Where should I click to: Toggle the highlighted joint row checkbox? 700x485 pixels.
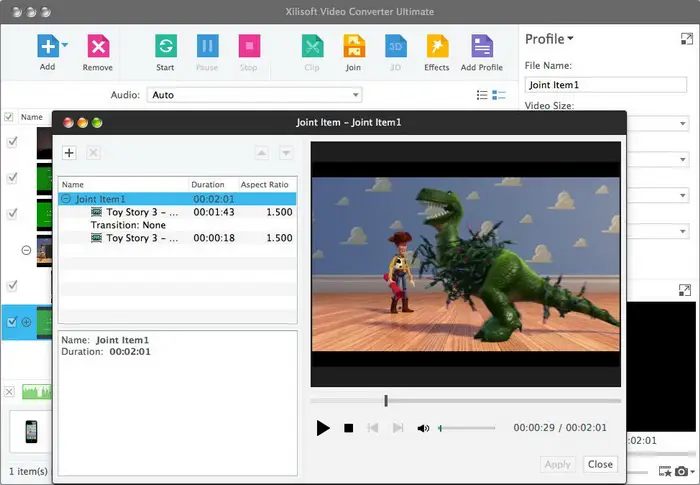coord(12,322)
